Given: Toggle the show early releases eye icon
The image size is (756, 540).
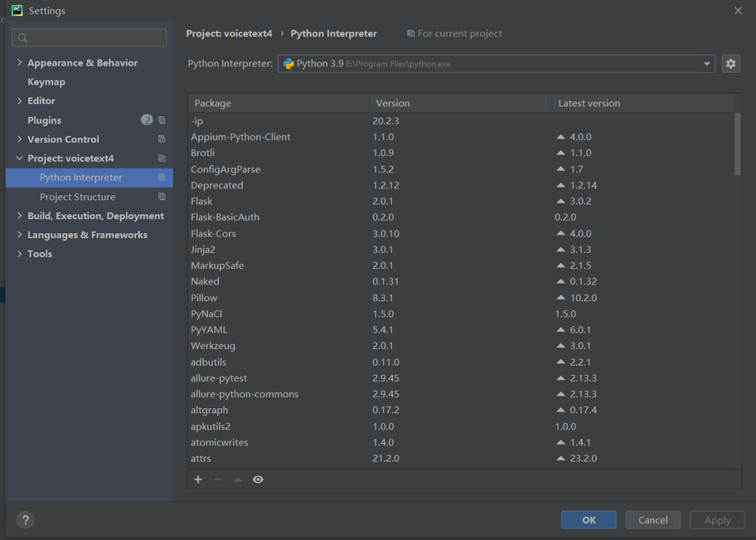Looking at the screenshot, I should click(x=258, y=479).
